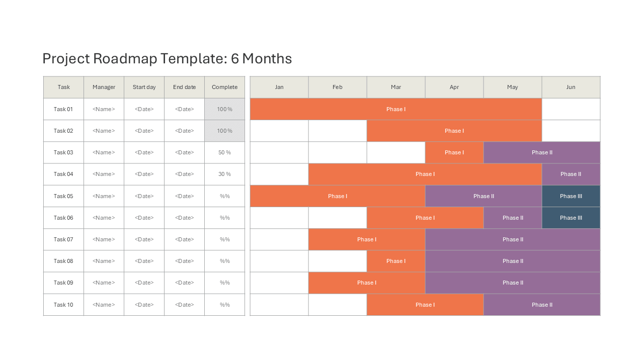Image resolution: width=644 pixels, height=362 pixels.
Task: Select Task 10 Phase II bar
Action: click(542, 305)
